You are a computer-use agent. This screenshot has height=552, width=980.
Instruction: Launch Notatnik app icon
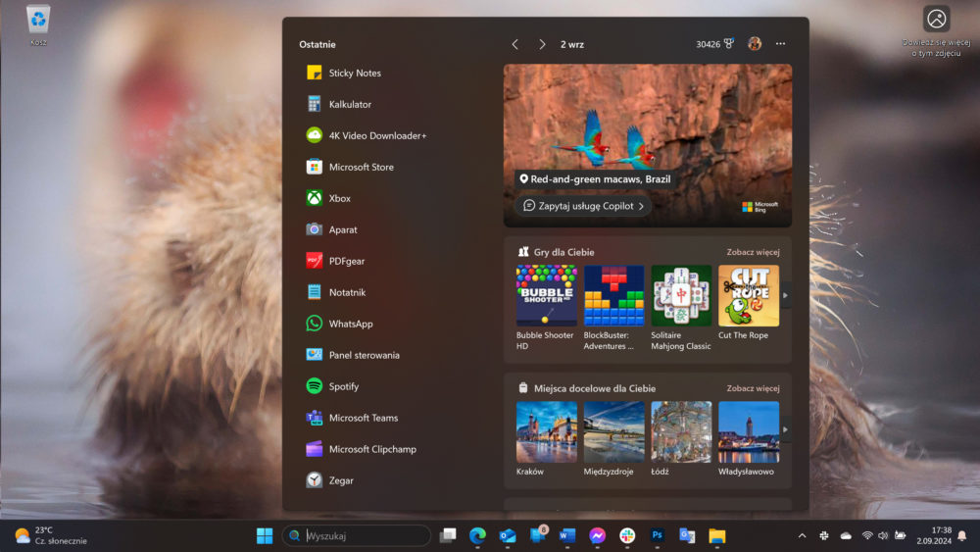point(314,292)
